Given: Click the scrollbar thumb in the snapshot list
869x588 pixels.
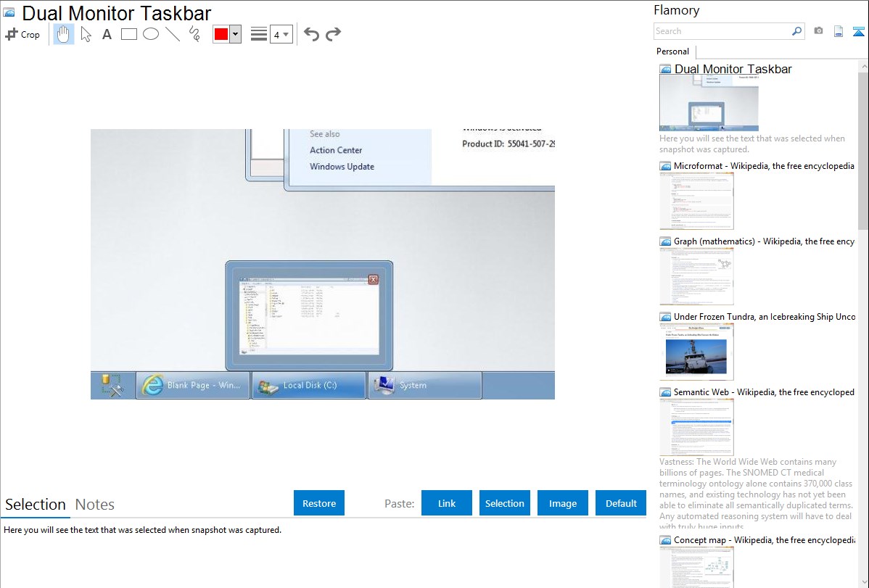Looking at the screenshot, I should (x=863, y=149).
